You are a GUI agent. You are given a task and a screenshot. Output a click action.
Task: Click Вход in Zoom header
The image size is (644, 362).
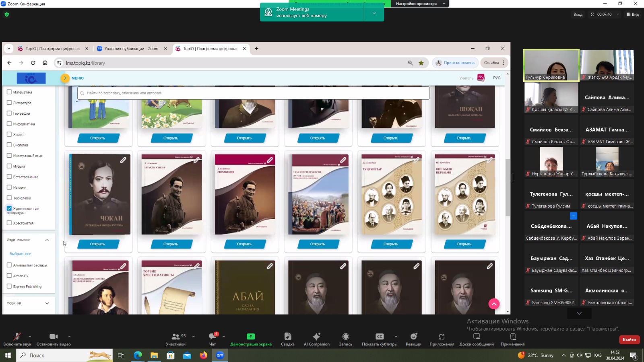tap(578, 14)
